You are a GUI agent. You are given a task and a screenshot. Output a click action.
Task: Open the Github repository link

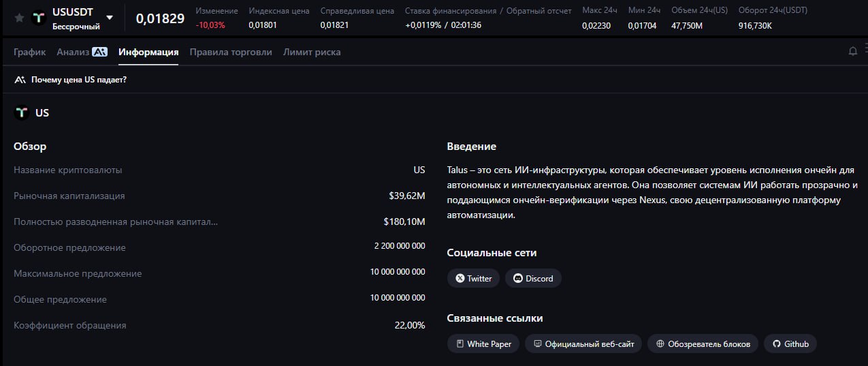coord(790,344)
